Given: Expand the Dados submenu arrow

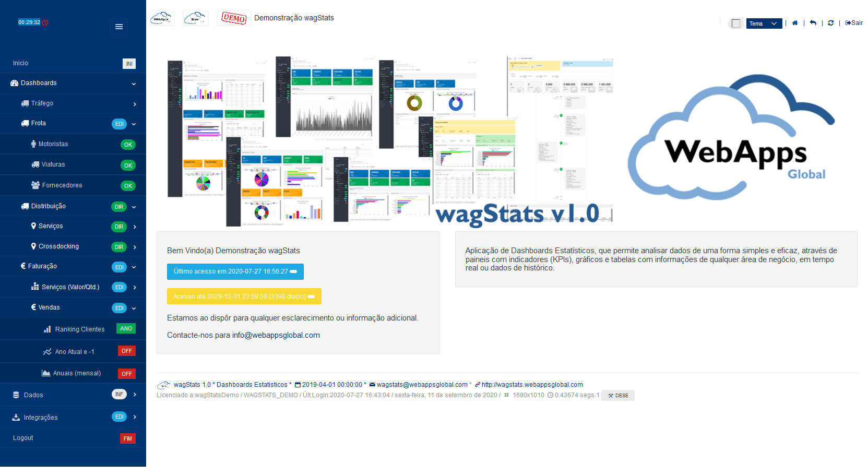Looking at the screenshot, I should tap(135, 395).
